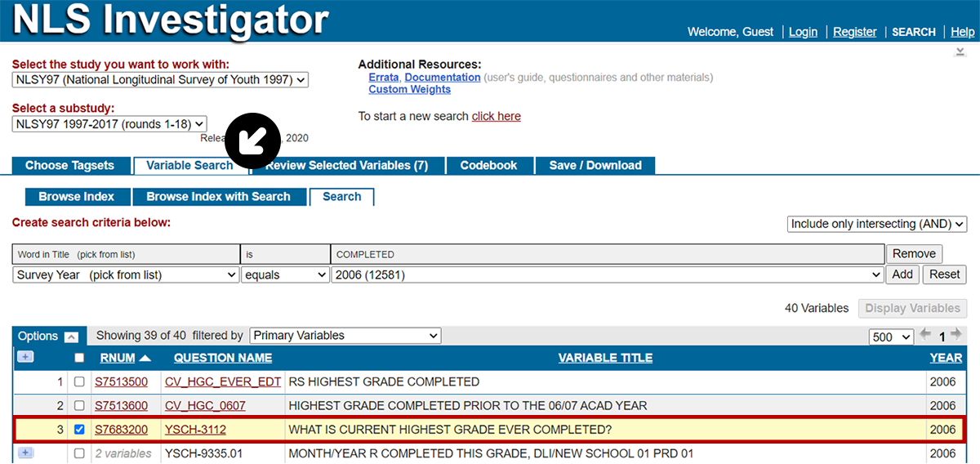Screen dimensions: 980x464
Task: Click title HIGHEST GRADE COMPLETED PRIOR TO THE 06/07 ACAD YEAR
Action: tap(468, 405)
